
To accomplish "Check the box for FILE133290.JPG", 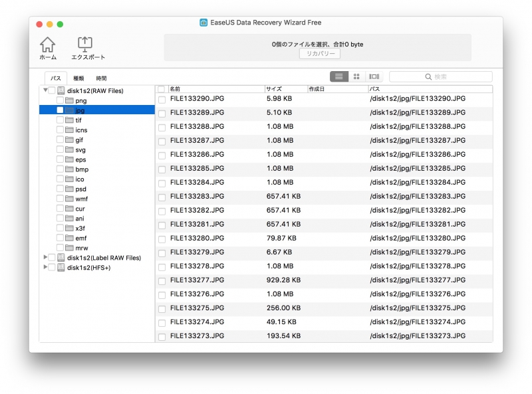I will pos(162,99).
